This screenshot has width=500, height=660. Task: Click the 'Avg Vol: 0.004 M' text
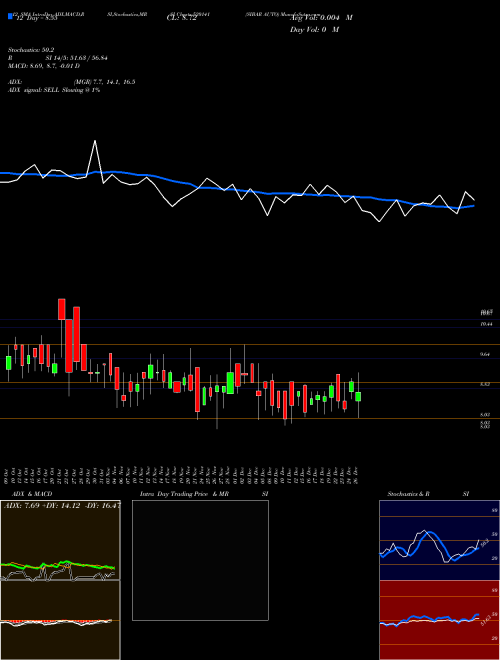click(x=321, y=18)
